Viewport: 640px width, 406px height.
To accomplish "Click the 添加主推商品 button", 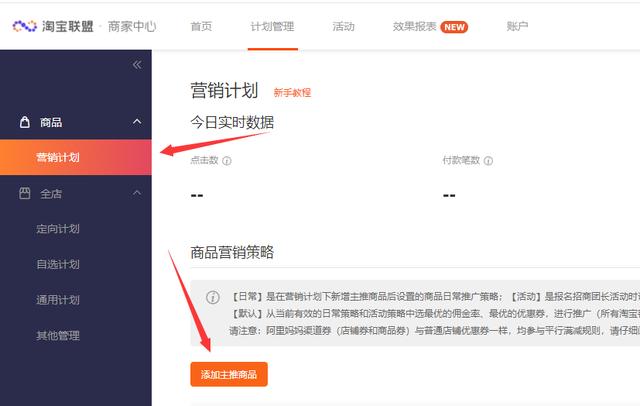I will [229, 374].
